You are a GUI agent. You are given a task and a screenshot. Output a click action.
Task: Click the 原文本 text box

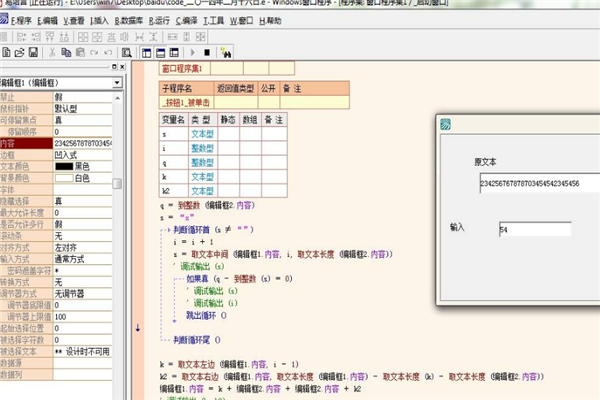click(x=540, y=183)
